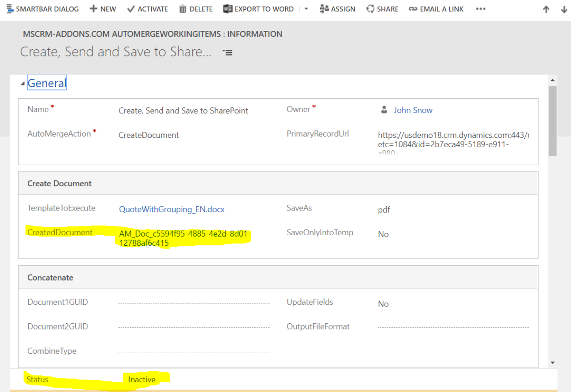Go to previous record with up arrow
Viewport: 571px width, 392px height.
click(546, 9)
